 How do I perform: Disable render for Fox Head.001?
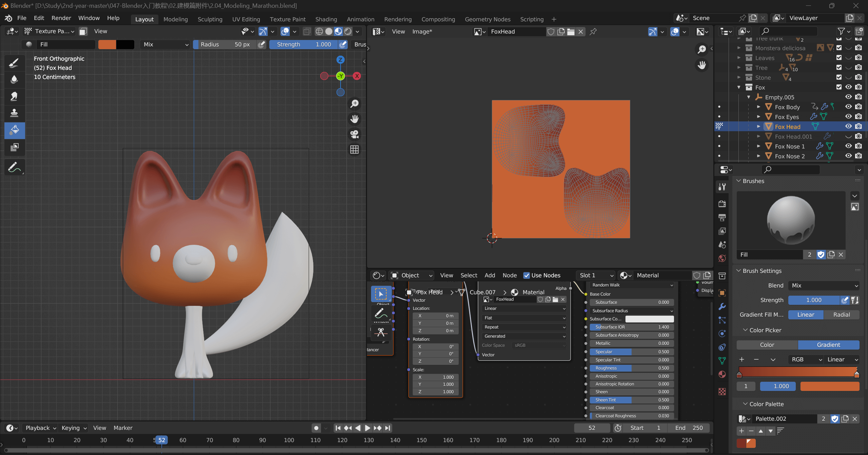[859, 136]
